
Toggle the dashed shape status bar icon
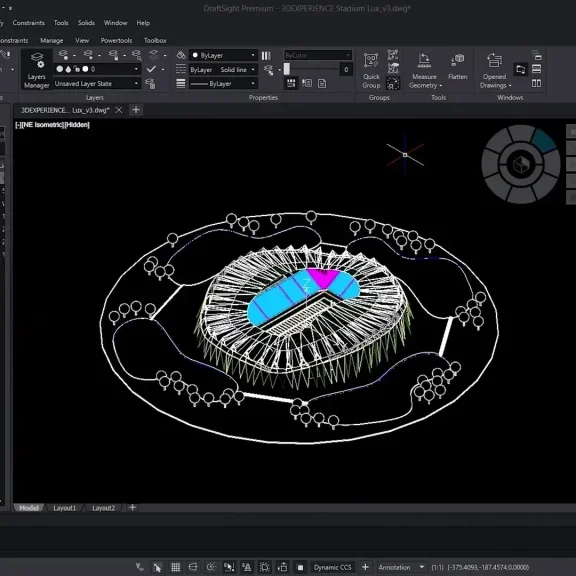click(264, 567)
